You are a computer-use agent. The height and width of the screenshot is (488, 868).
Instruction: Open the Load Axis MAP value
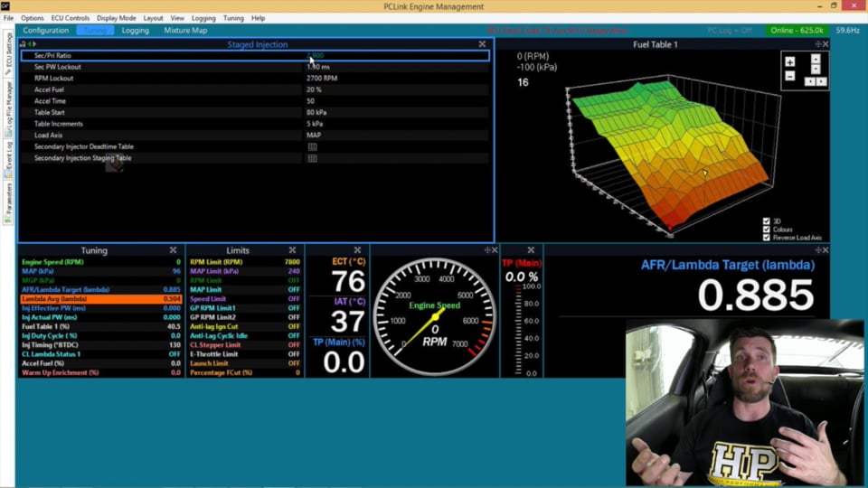pos(314,135)
